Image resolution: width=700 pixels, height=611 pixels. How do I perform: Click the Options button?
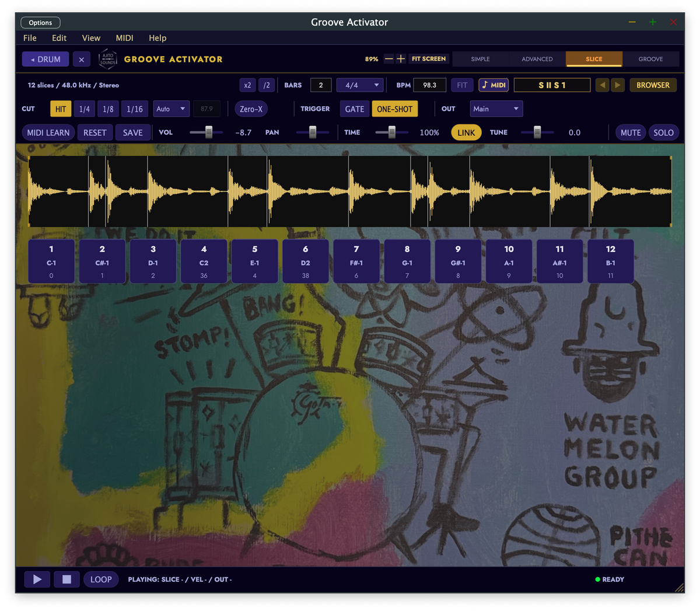click(x=40, y=23)
